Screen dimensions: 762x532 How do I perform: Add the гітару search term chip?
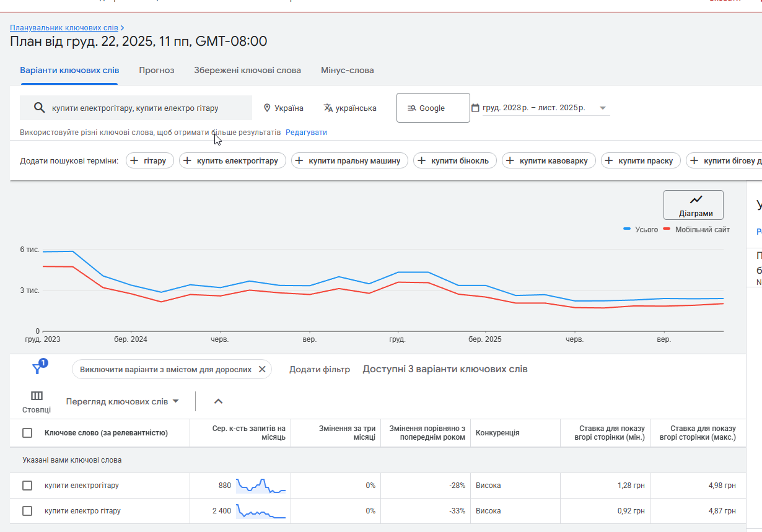coord(150,161)
